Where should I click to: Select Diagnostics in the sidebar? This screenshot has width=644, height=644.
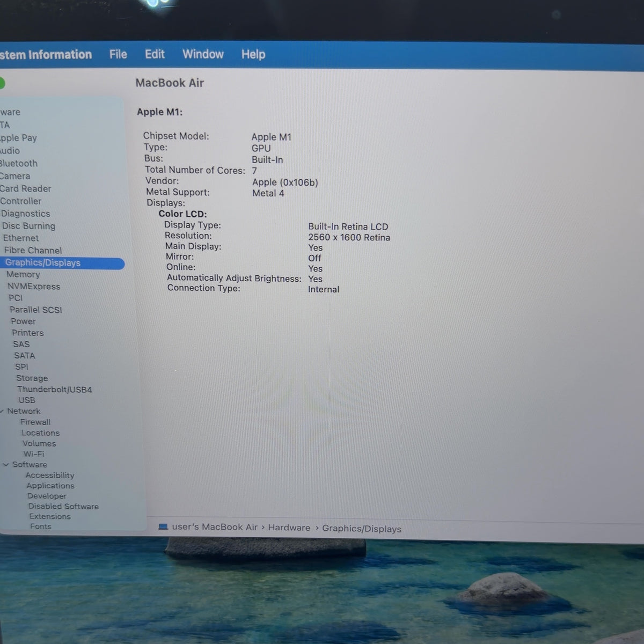(x=25, y=214)
